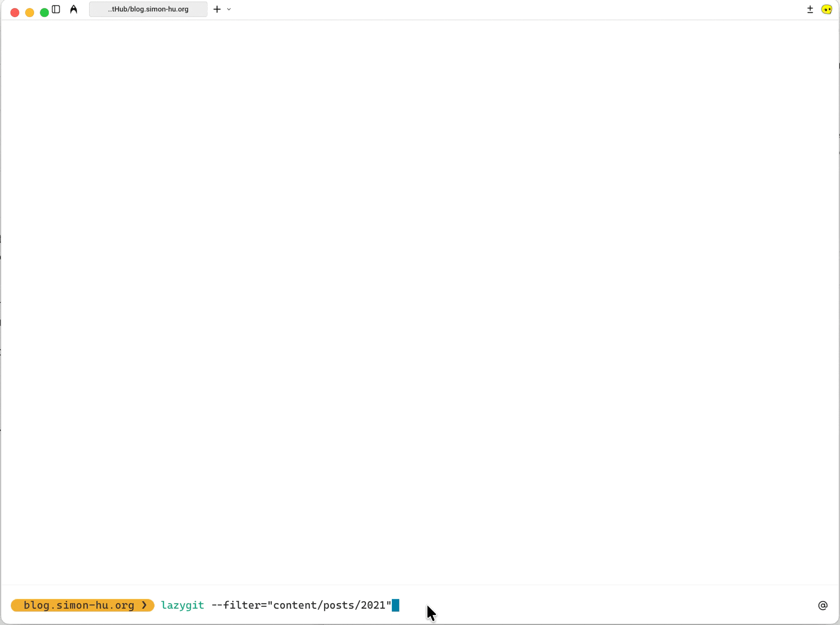
Task: Click the A-shaped logo icon in toolbar
Action: (x=73, y=9)
